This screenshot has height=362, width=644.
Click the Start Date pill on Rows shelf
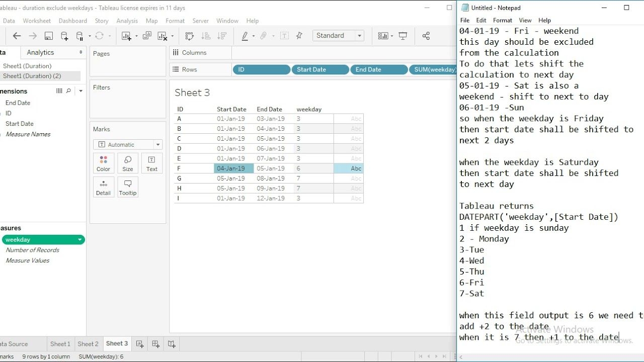tap(320, 69)
